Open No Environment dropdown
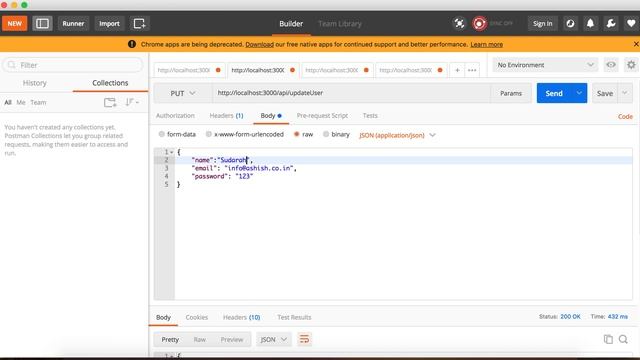Screen dimensions: 640x360 (545, 65)
